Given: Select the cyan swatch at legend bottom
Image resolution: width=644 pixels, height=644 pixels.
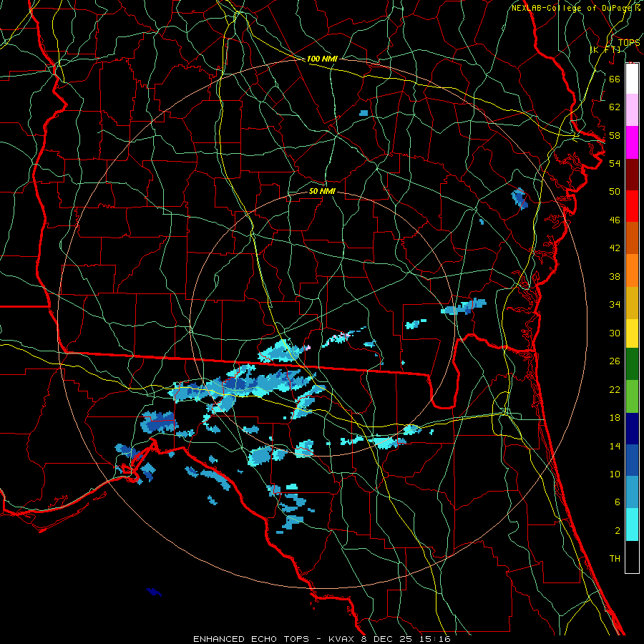Looking at the screenshot, I should point(632,525).
